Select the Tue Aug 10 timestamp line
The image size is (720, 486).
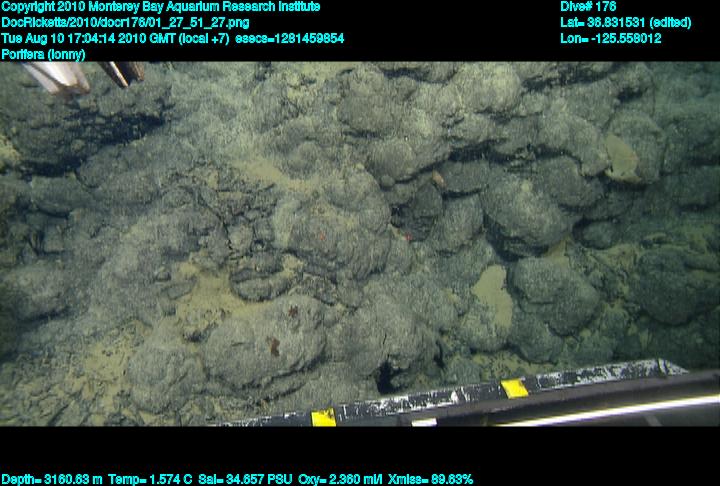click(115, 38)
